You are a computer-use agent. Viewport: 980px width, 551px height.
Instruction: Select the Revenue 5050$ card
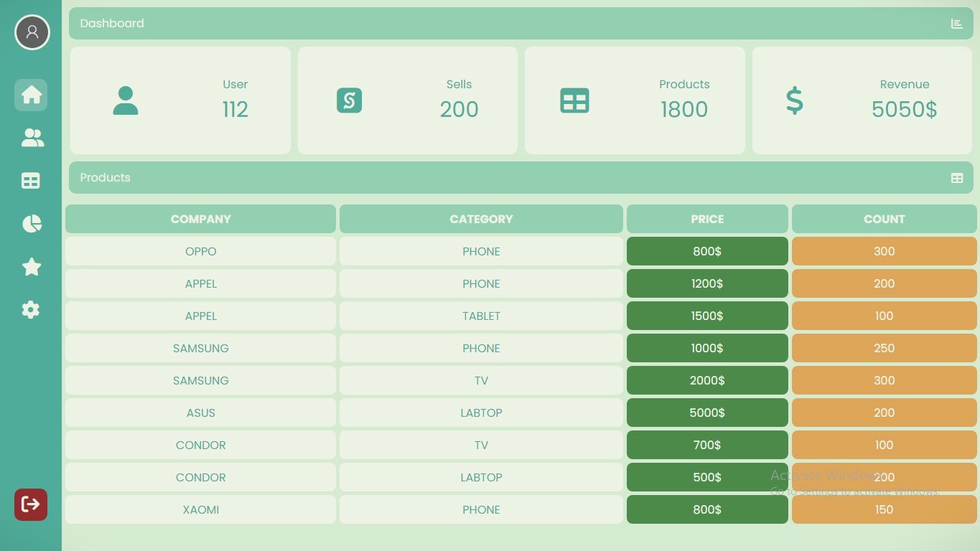pyautogui.click(x=862, y=100)
